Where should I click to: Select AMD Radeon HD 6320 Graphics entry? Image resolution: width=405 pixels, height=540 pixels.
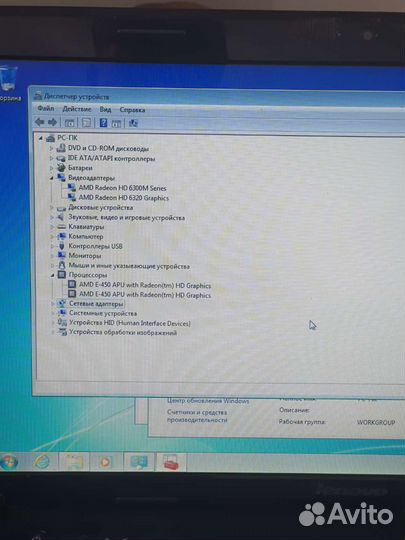click(x=124, y=198)
